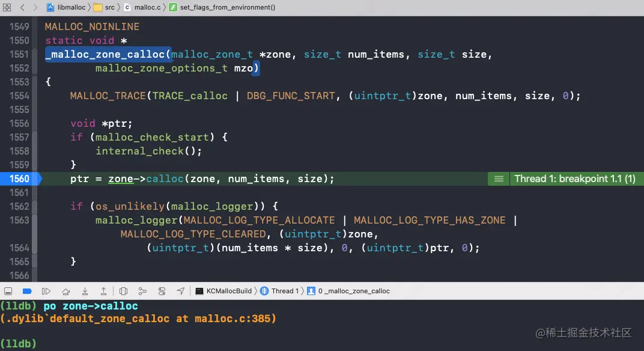Open Debug Memory Graph
644x351 pixels.
(x=142, y=291)
